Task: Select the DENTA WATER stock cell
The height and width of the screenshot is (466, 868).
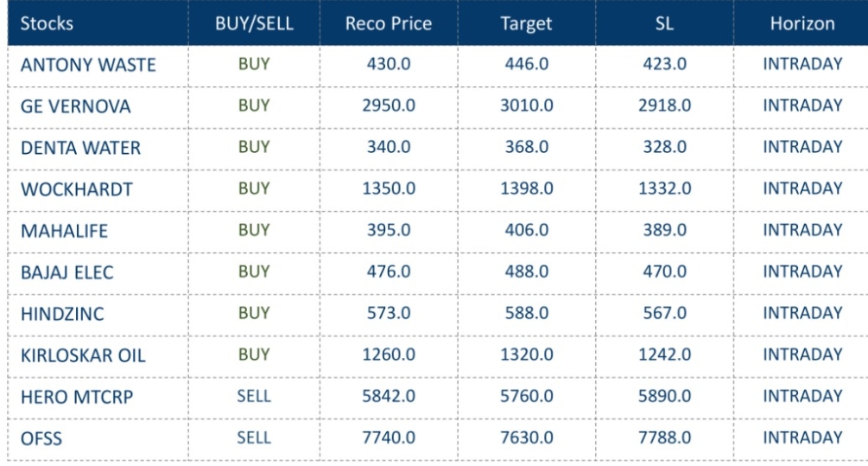Action: [x=80, y=148]
